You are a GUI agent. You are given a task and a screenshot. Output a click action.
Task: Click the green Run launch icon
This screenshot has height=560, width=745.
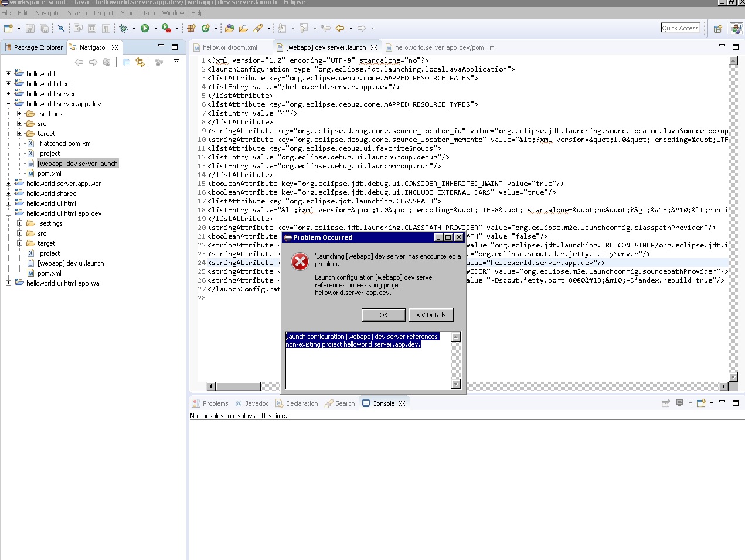[144, 28]
